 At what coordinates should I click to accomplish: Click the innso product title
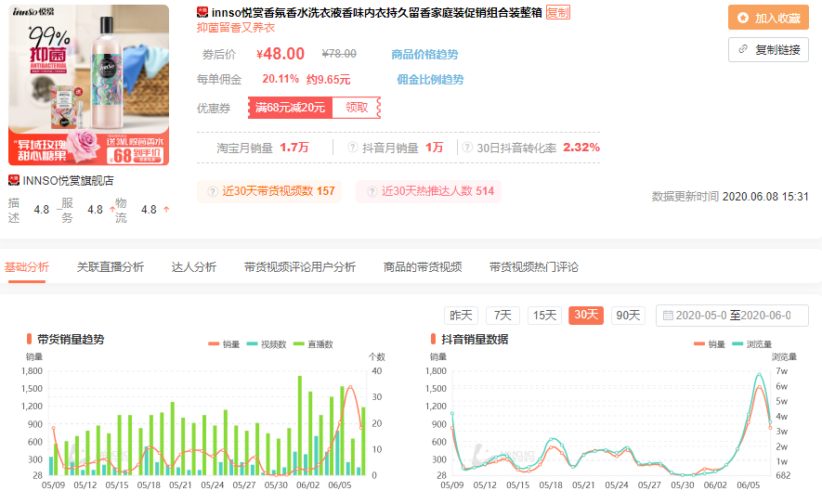(376, 13)
